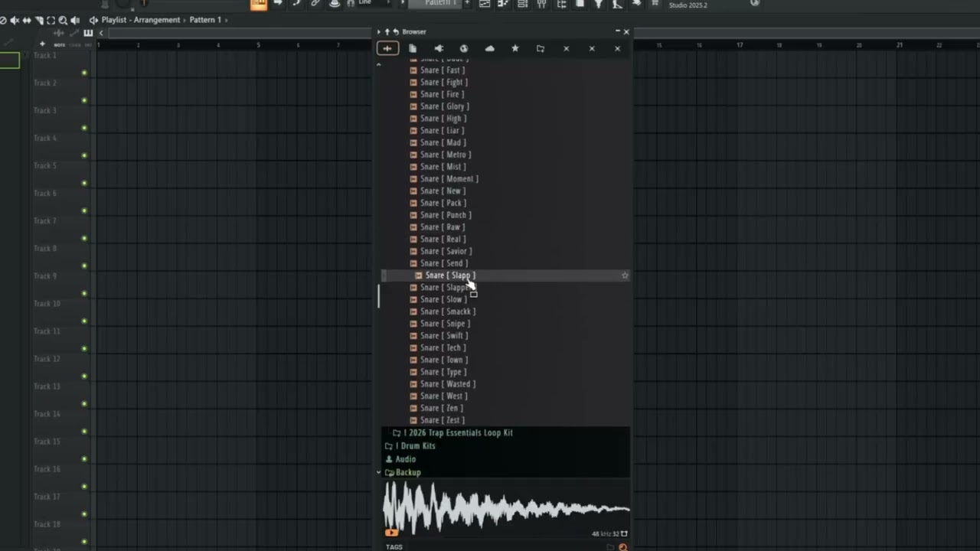Viewport: 980px width, 551px height.
Task: Select the playlist Mute tool
Action: [15, 21]
